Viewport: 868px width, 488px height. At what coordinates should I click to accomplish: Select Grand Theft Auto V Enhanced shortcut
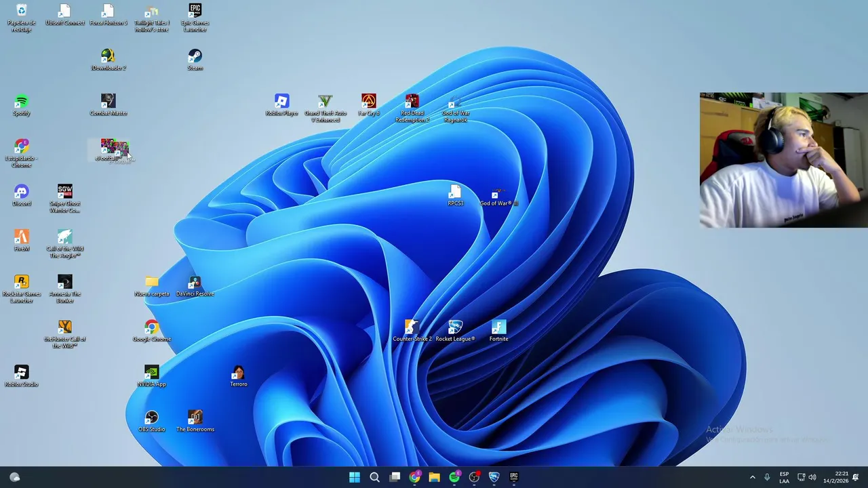click(325, 108)
